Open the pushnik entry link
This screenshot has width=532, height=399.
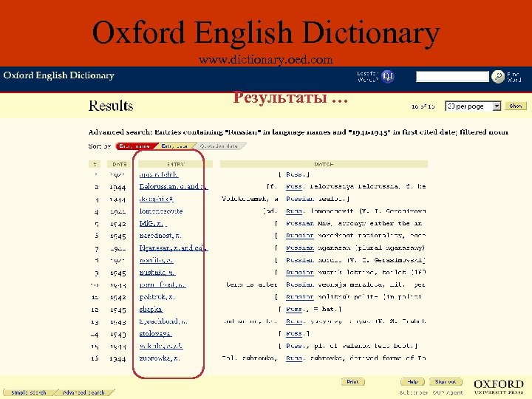157,272
